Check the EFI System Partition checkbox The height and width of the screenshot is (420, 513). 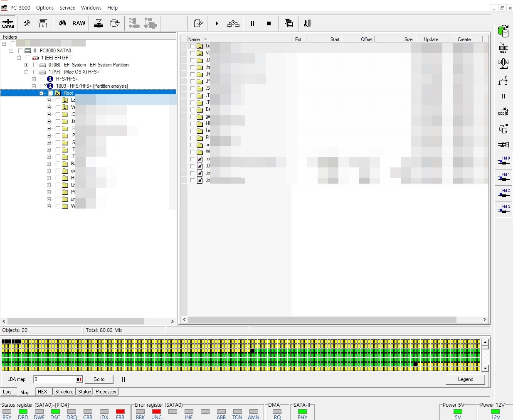tap(35, 65)
